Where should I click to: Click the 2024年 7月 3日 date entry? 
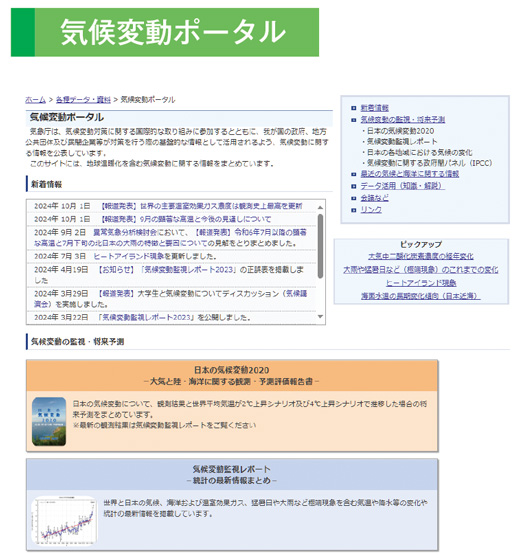click(60, 257)
